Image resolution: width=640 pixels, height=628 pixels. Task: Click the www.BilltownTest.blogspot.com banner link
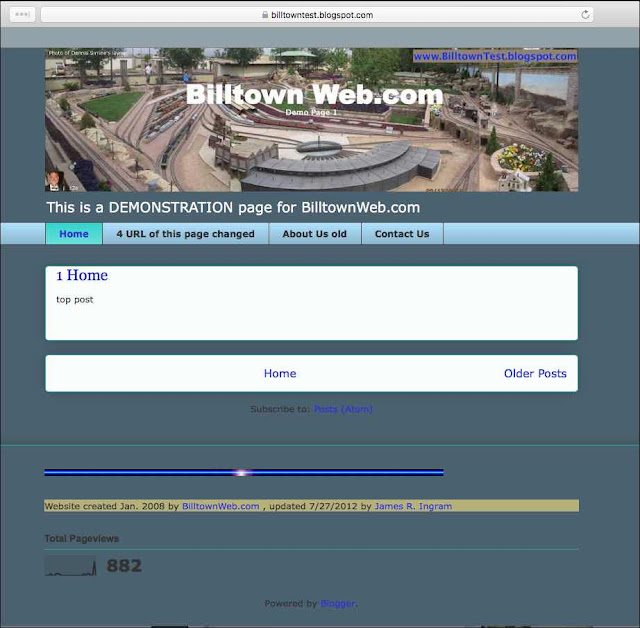[x=495, y=56]
